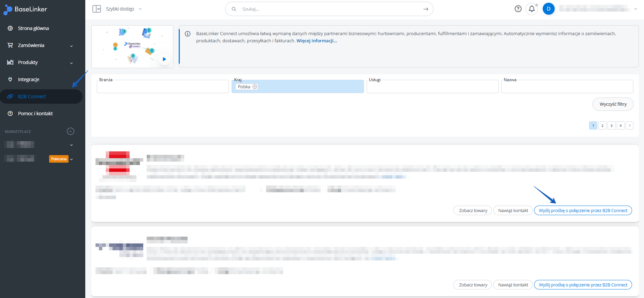Send B2B Connect request to second partner
The height and width of the screenshot is (298, 644).
pos(583,285)
